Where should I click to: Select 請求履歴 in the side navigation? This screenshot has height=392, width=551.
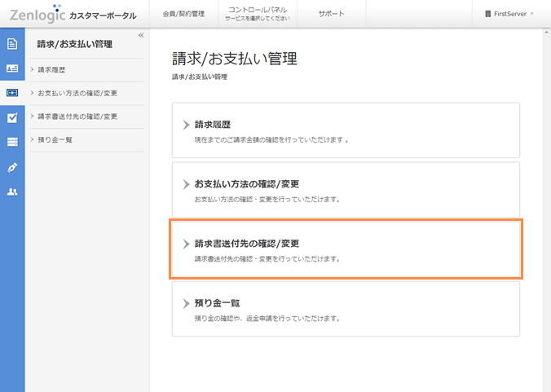point(51,70)
